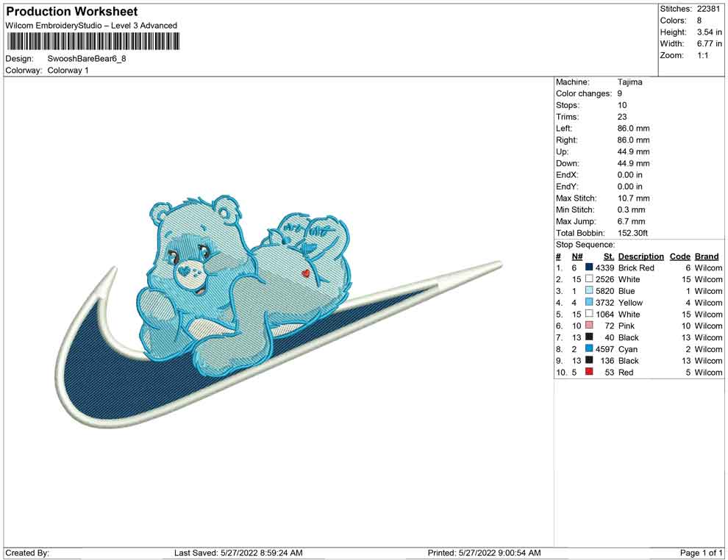Click the Trims value '23'
Image resolution: width=728 pixels, height=560 pixels.
coord(622,117)
